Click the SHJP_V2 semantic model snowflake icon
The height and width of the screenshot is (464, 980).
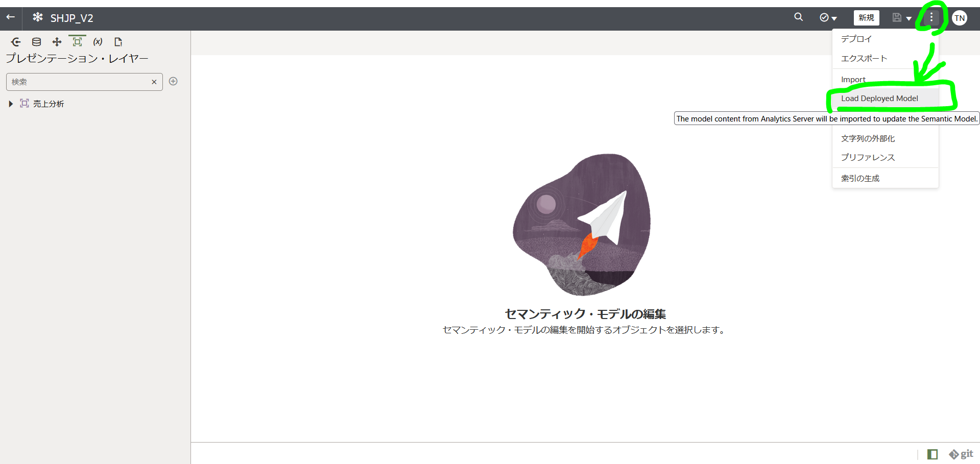37,17
